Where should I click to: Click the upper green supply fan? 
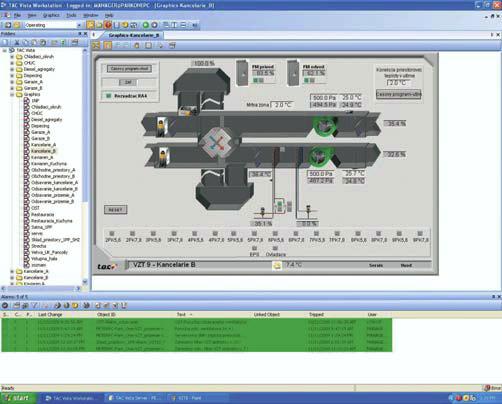pyautogui.click(x=324, y=125)
